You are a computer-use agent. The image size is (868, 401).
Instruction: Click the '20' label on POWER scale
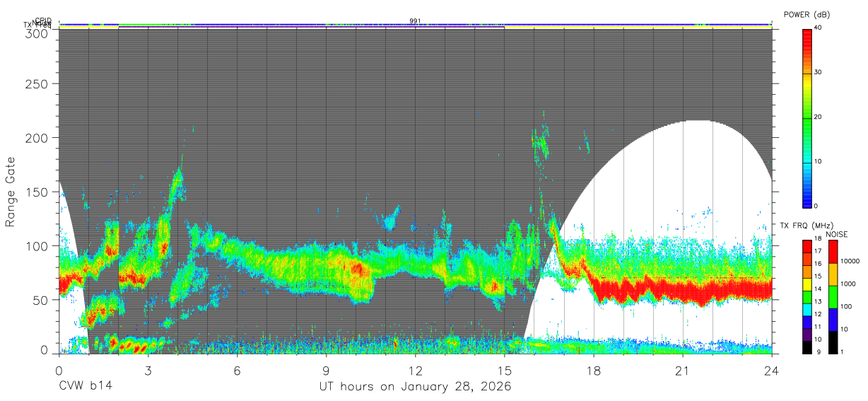(x=819, y=117)
